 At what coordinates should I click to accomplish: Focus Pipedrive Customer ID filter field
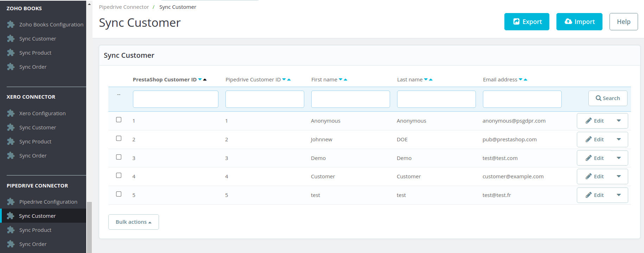pyautogui.click(x=265, y=99)
